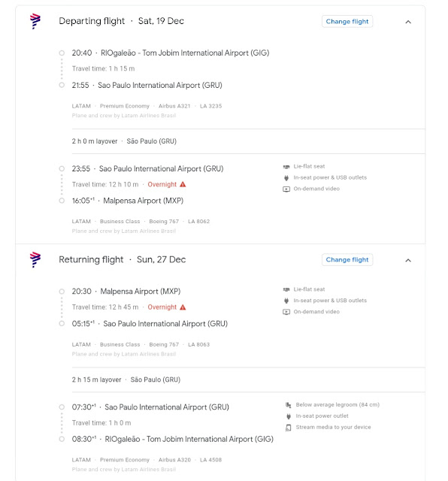Click Lie-flat seat icon on departing flight
Viewport: 448px width, 481px height.
pyautogui.click(x=286, y=167)
